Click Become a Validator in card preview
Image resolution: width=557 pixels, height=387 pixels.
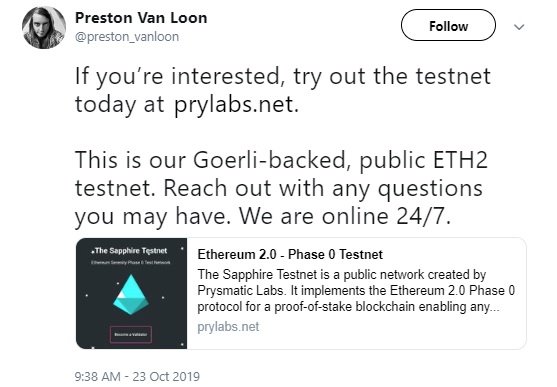tap(131, 334)
